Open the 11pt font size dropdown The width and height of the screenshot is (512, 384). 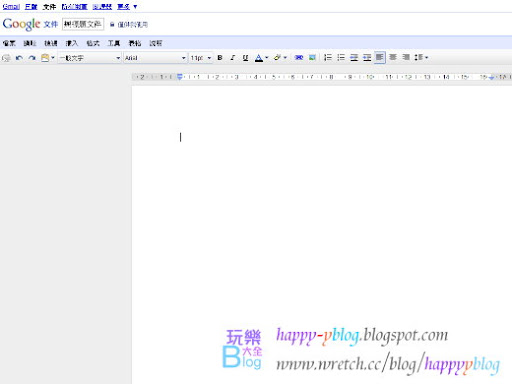pos(201,58)
